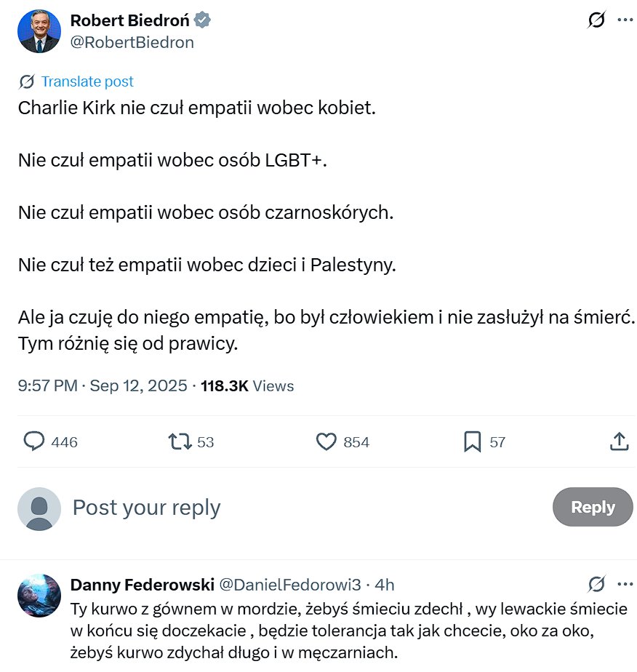
Task: Click the Grok icon on Danny's reply
Action: [x=596, y=584]
